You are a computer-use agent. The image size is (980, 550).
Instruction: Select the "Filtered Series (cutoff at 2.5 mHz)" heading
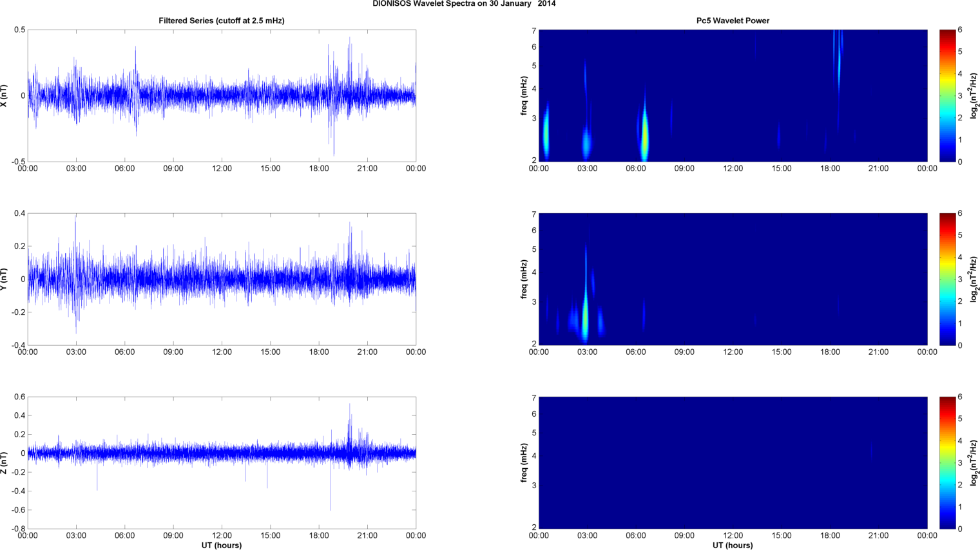point(222,21)
